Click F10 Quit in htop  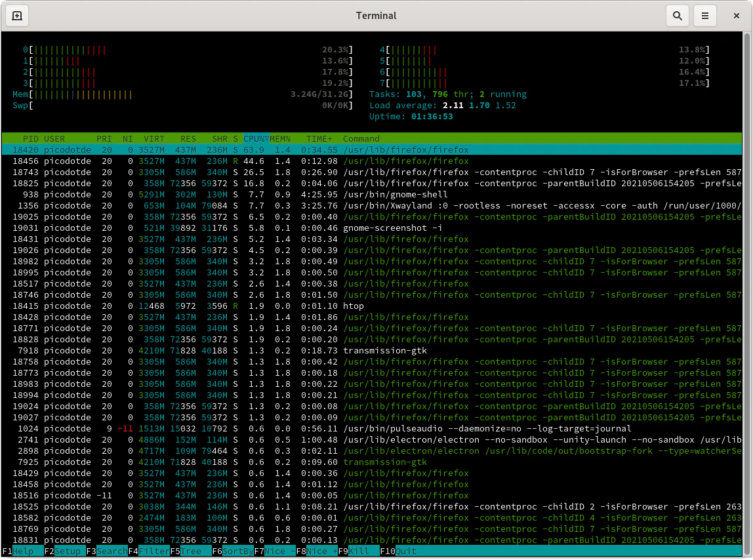pyautogui.click(x=405, y=551)
